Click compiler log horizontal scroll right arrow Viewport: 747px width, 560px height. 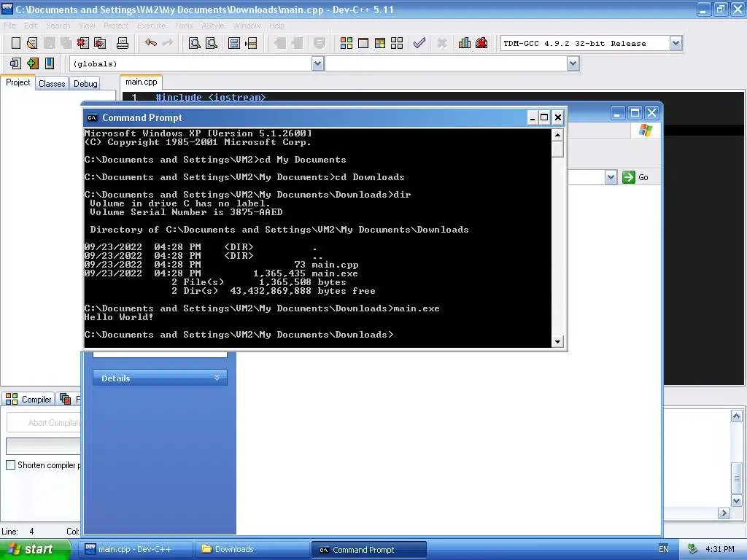(724, 513)
